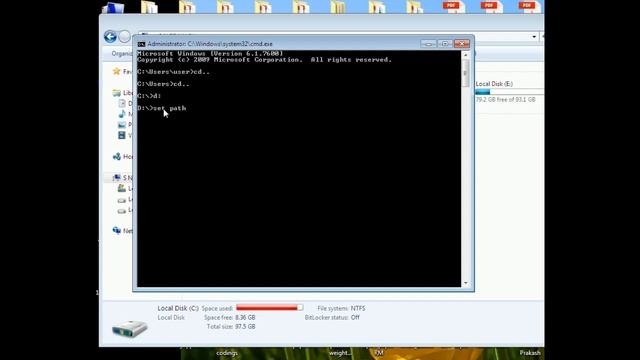Click the 'C:\Users\user>cd..' line
Image resolution: width=640 pixels, height=360 pixels.
pyautogui.click(x=173, y=72)
